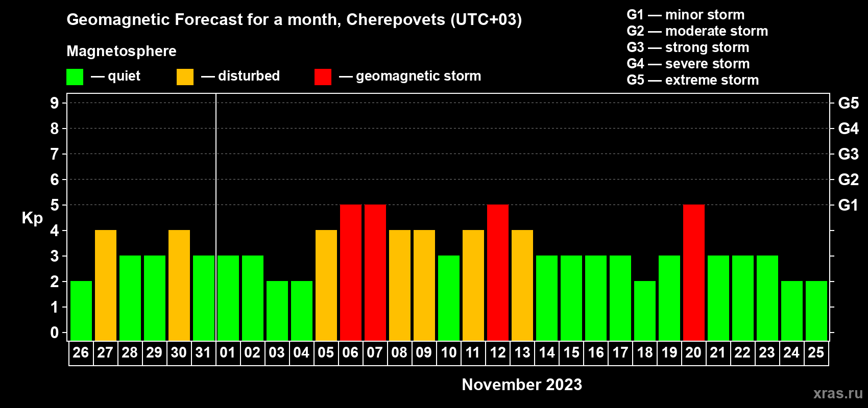Click the date label 29
The height and width of the screenshot is (408, 868).
point(154,352)
